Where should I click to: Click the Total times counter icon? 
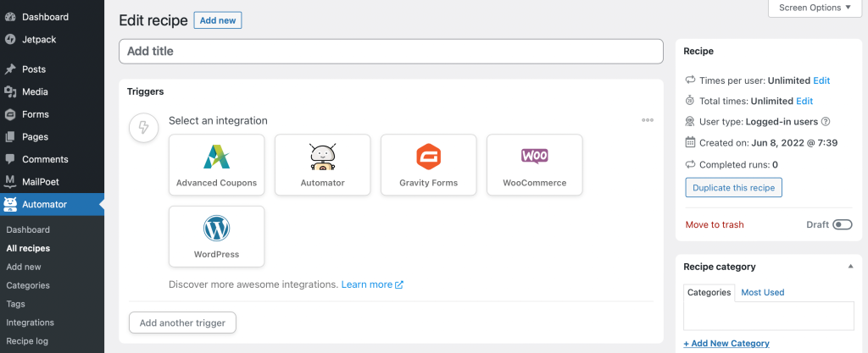pyautogui.click(x=690, y=101)
